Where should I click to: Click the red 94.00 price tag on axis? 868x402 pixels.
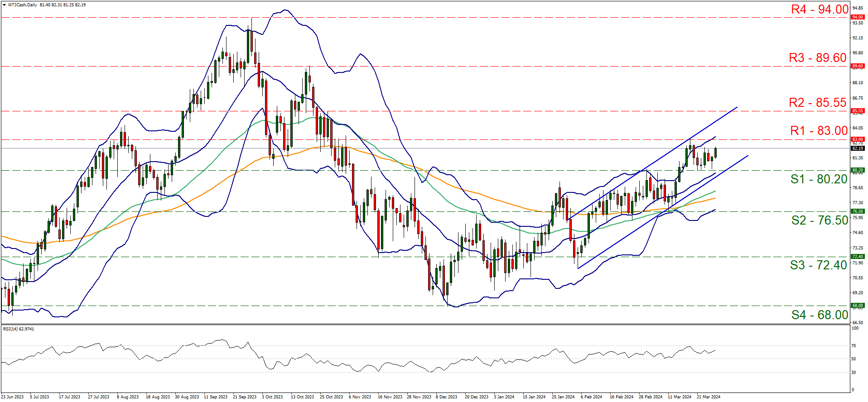tap(858, 17)
